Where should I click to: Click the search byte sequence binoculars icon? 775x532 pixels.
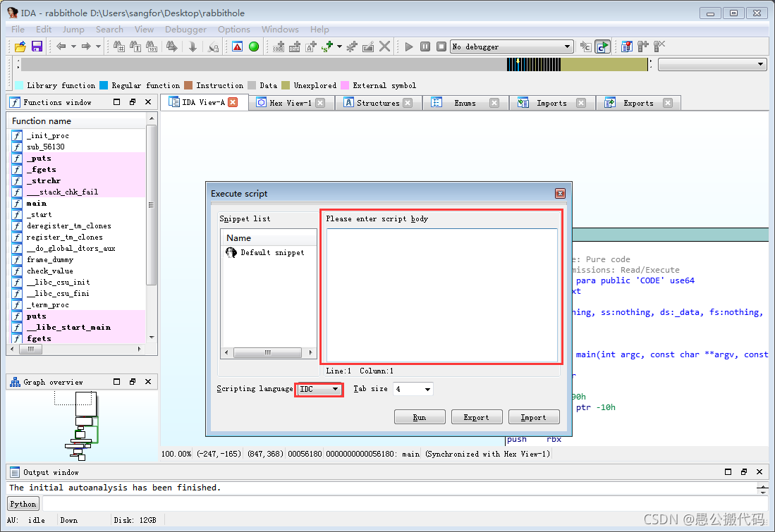(x=152, y=47)
